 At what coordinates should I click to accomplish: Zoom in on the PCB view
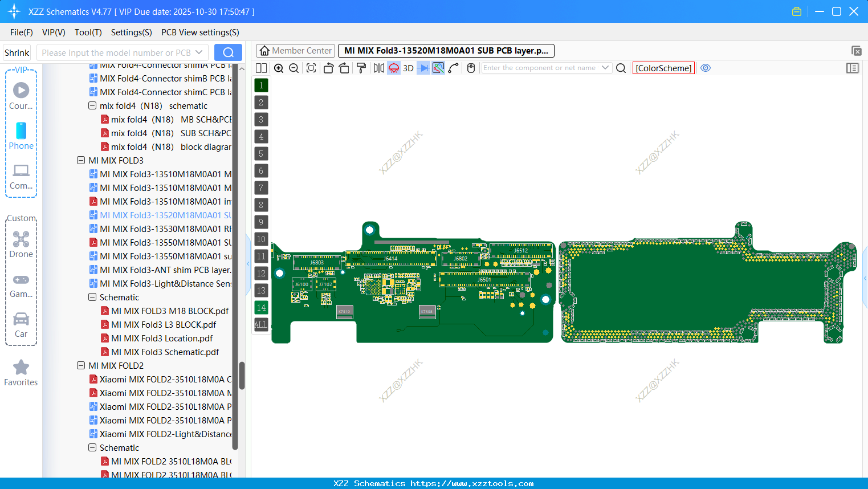[279, 68]
